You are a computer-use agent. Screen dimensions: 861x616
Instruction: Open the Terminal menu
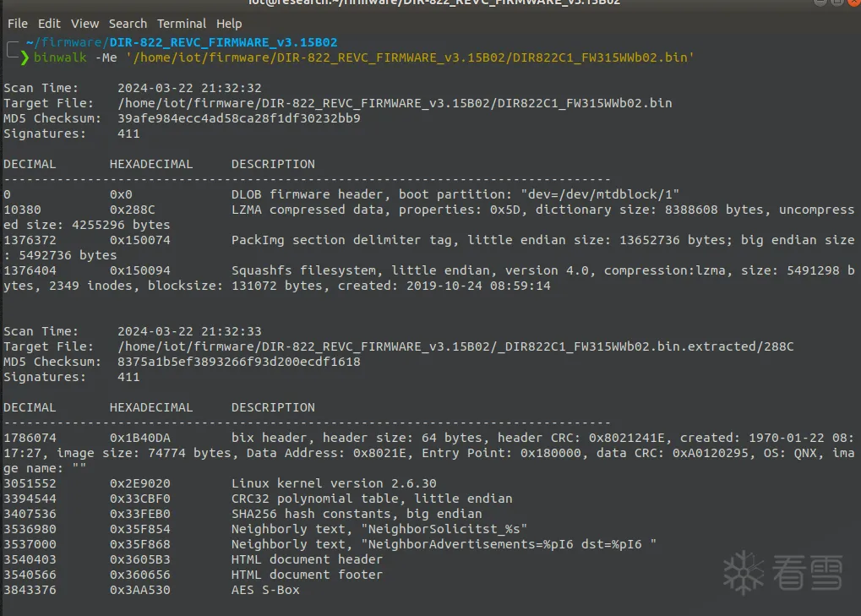[182, 24]
